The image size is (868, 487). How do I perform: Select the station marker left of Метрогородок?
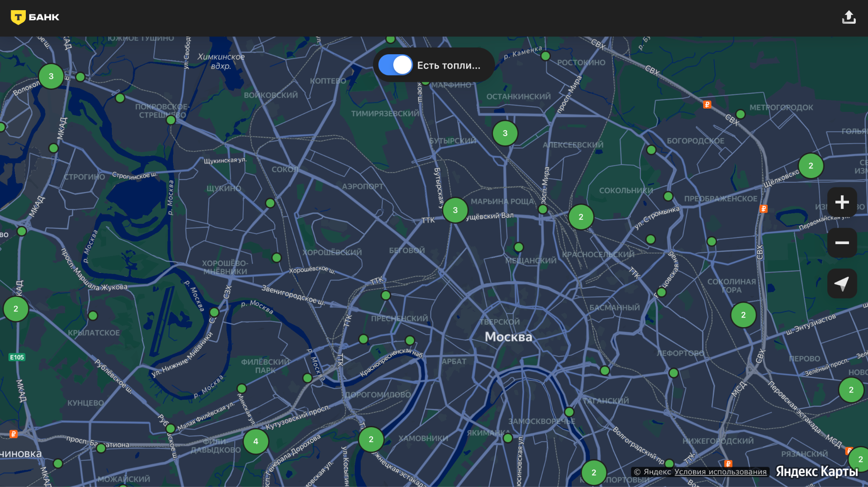point(740,114)
